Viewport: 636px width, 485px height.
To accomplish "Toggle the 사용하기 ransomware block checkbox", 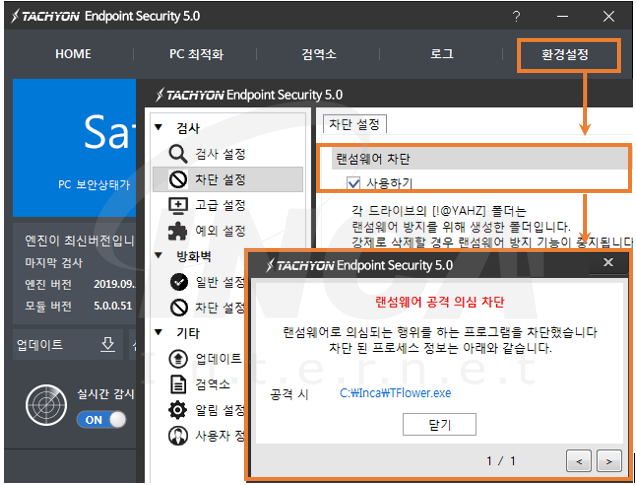I will click(x=353, y=183).
